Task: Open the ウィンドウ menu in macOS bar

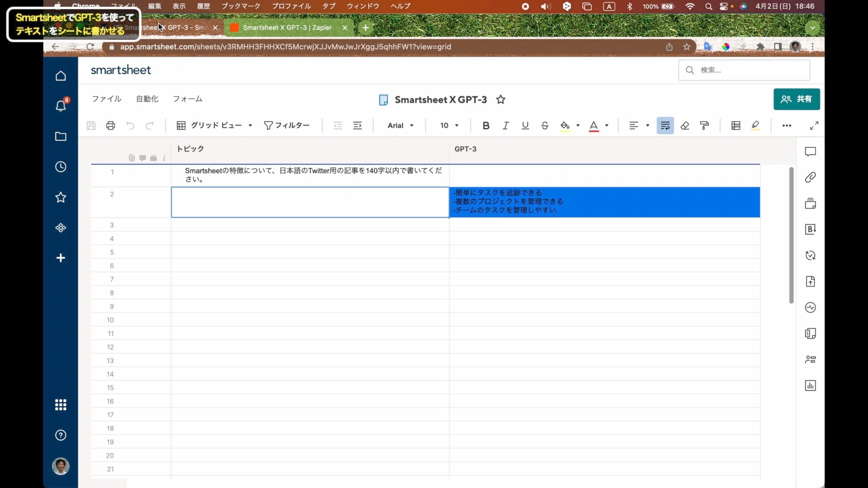Action: [363, 6]
